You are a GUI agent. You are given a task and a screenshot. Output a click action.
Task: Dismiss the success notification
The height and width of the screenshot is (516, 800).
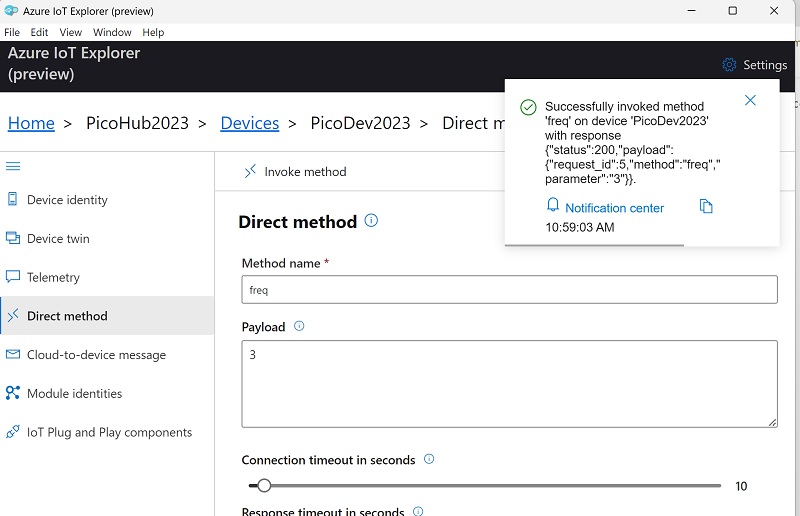tap(750, 100)
